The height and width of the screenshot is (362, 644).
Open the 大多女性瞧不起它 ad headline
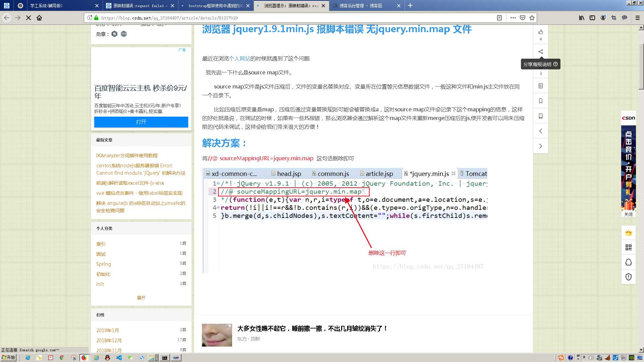(x=312, y=328)
